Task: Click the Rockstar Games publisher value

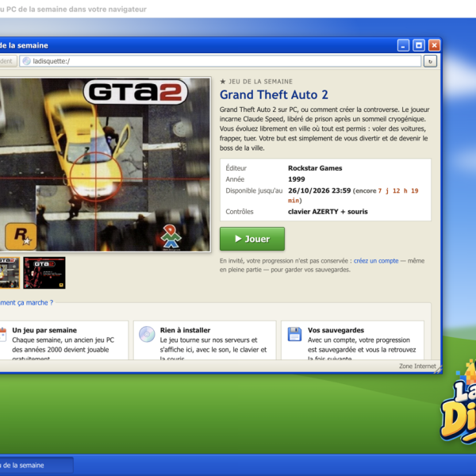Action: [x=315, y=168]
